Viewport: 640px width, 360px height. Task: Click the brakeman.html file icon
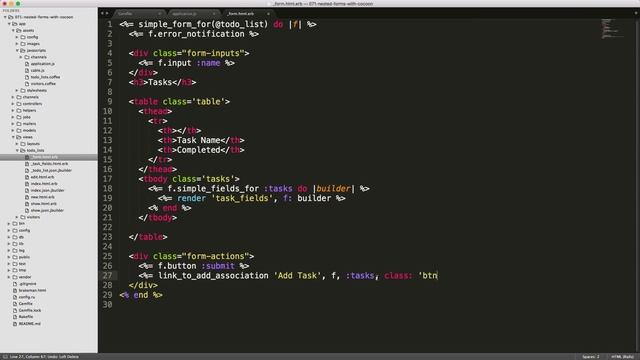tap(15, 291)
